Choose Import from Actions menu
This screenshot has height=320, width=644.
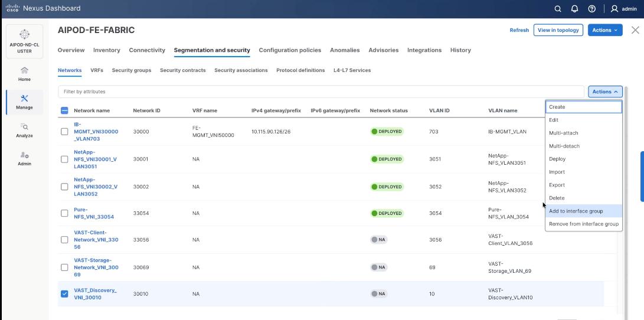pos(584,172)
